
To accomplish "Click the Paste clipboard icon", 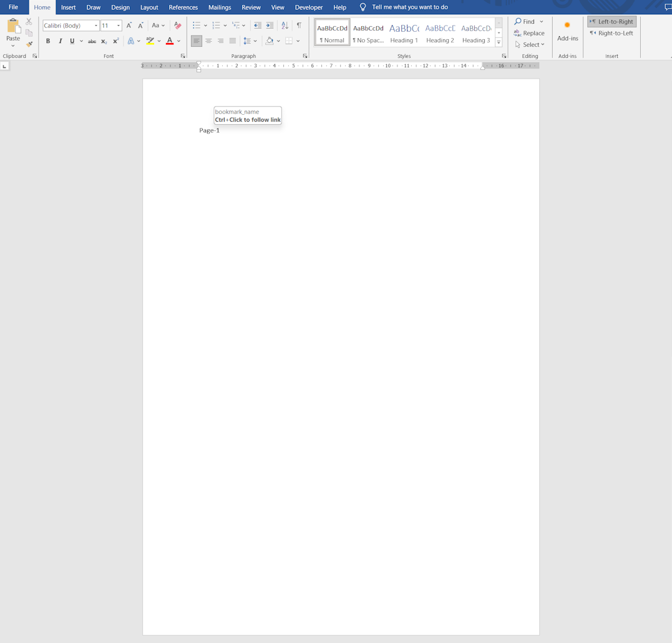I will pyautogui.click(x=13, y=26).
